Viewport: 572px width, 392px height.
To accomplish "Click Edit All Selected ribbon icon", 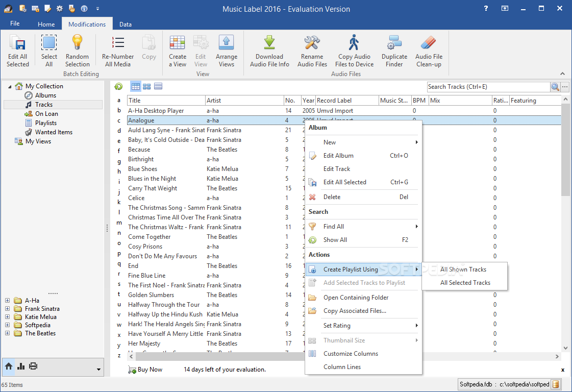I will coord(17,43).
